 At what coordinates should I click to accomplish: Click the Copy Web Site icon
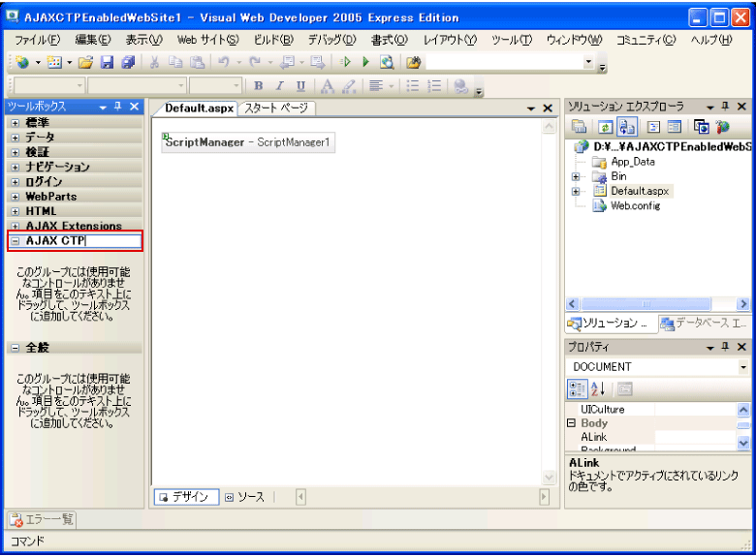pos(701,127)
